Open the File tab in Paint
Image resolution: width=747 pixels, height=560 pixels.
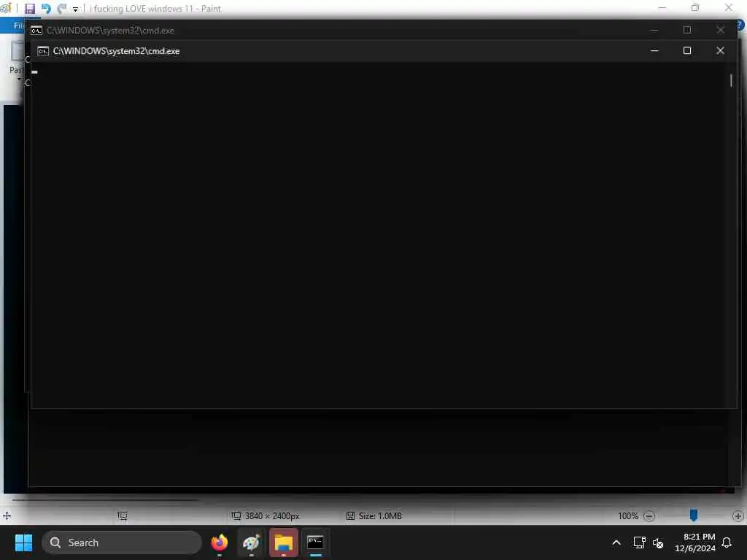point(18,26)
